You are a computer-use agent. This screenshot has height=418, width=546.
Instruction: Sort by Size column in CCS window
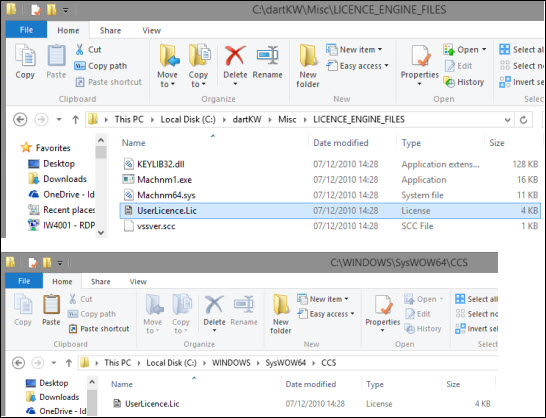point(453,384)
